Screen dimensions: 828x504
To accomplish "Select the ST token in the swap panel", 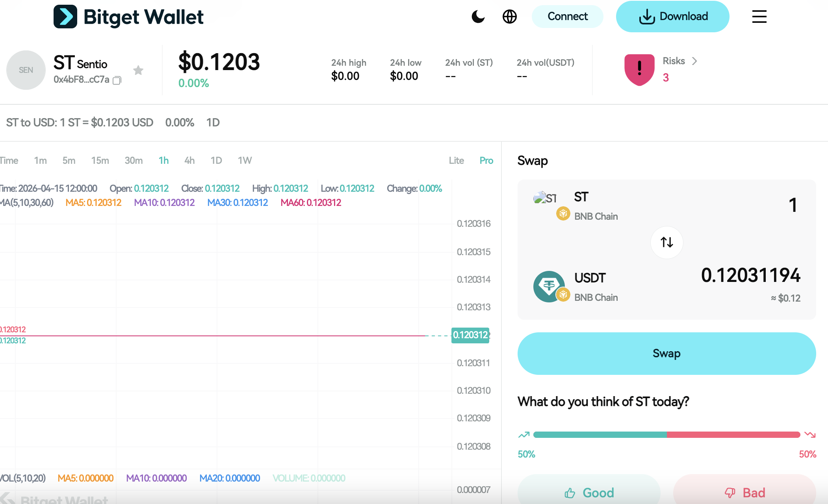I will coord(581,197).
